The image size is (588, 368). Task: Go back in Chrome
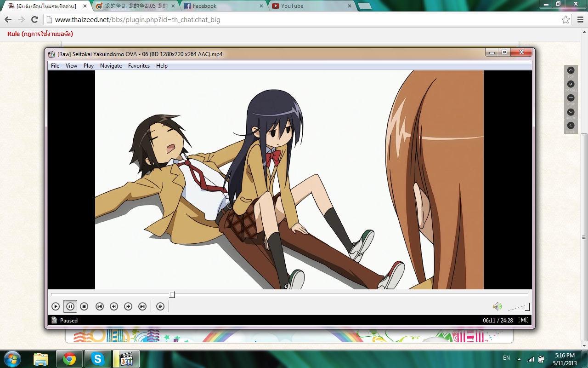pos(8,20)
